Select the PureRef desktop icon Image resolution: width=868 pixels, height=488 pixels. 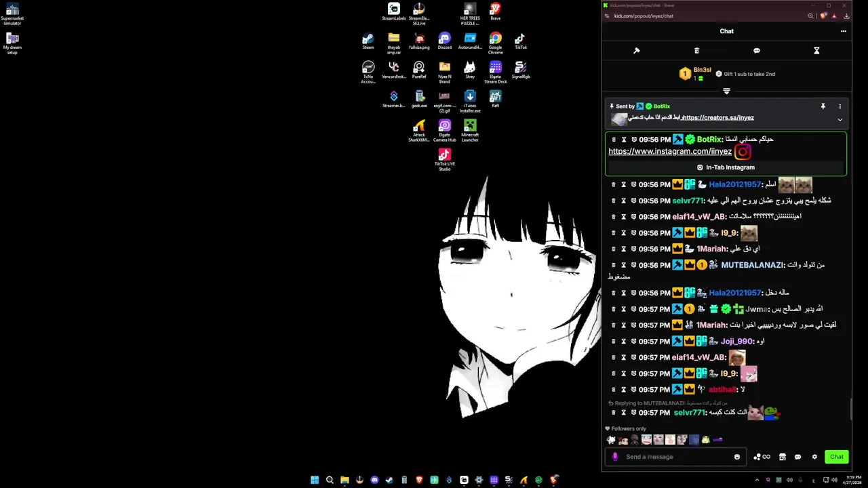click(419, 70)
